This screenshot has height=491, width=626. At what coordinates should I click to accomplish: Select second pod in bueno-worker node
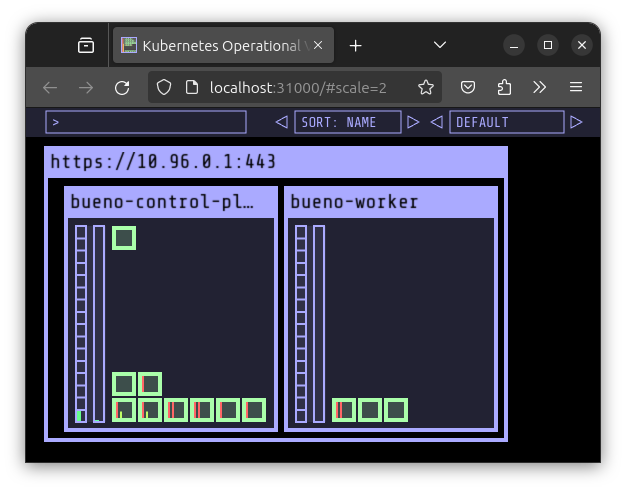coord(370,410)
